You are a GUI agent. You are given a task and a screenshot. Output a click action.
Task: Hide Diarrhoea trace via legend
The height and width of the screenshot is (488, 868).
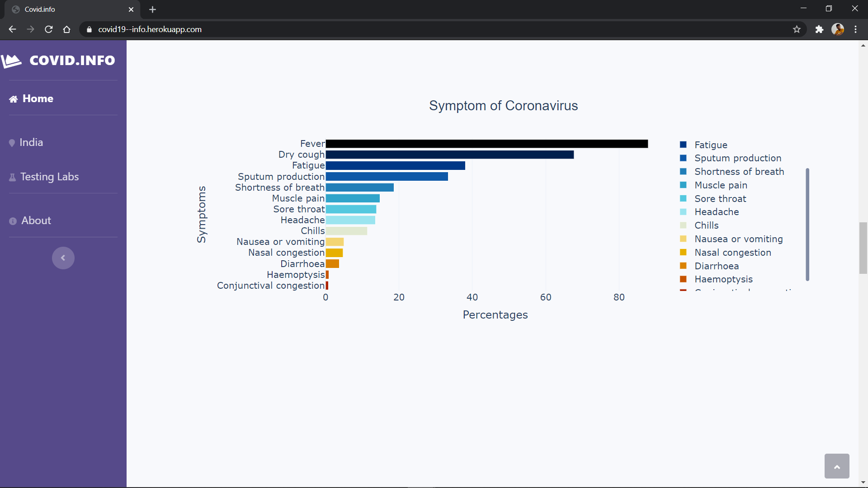(716, 266)
